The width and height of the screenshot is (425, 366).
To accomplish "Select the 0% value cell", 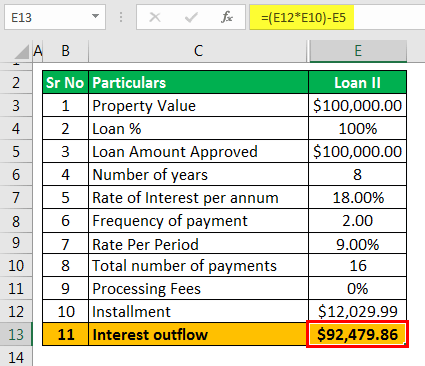I will [x=357, y=288].
